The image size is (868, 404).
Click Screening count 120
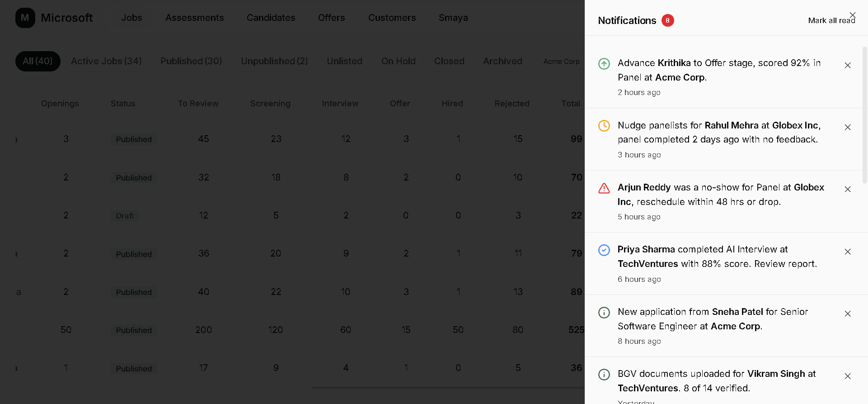pos(276,330)
